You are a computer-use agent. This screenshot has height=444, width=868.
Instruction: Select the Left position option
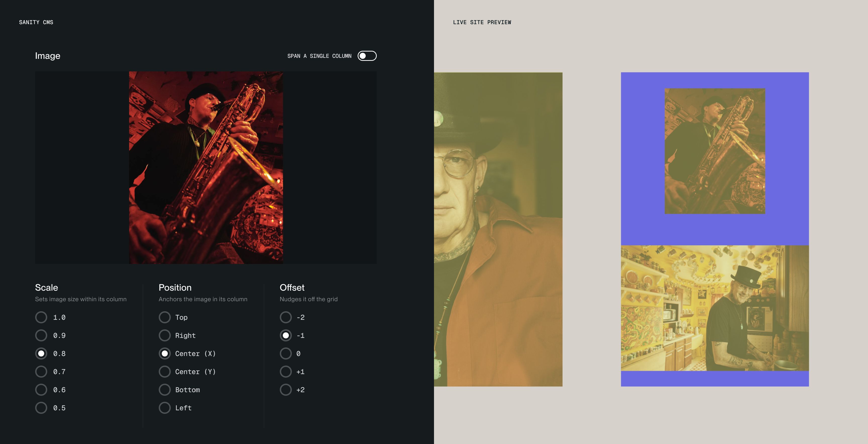pyautogui.click(x=165, y=408)
